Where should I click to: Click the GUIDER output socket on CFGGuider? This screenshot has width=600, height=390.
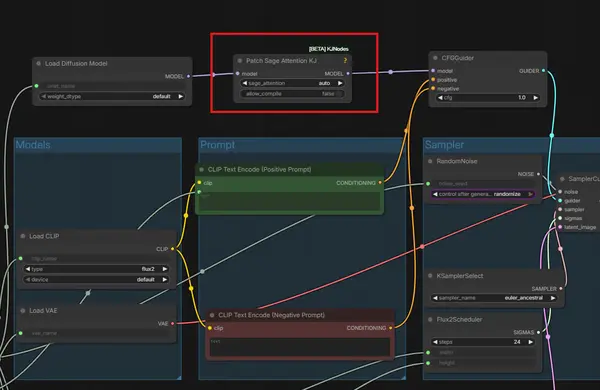tap(543, 71)
